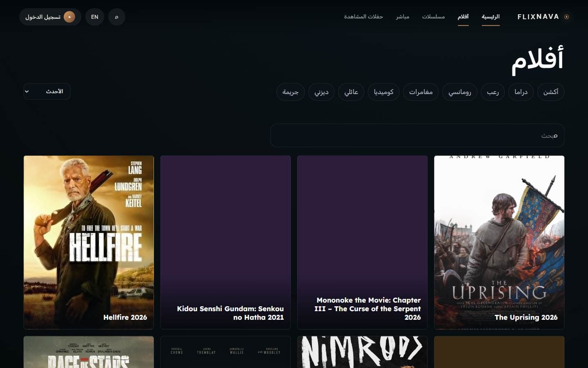This screenshot has width=588, height=368.
Task: Open the حفلات المشاهدة watch parties nav item
Action: point(363,17)
